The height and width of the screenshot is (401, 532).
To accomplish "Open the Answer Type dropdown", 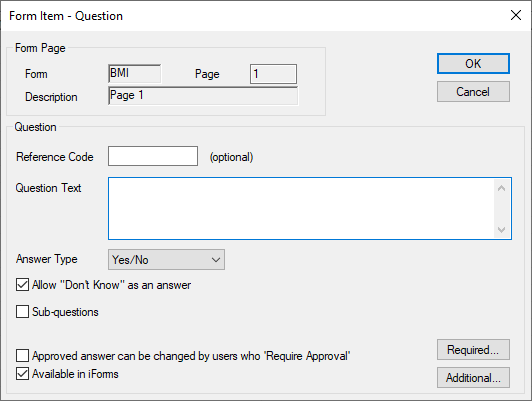I will [x=166, y=260].
